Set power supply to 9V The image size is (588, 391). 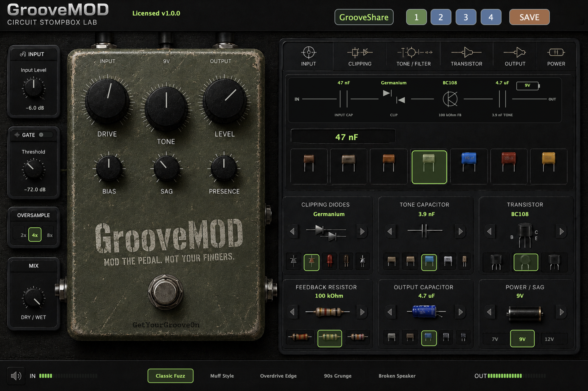click(522, 339)
